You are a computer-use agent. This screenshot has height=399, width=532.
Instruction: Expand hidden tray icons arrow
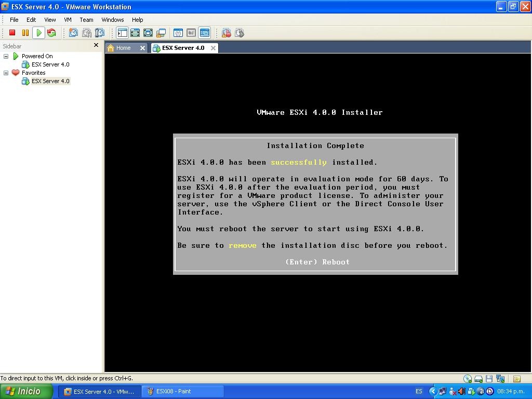(433, 391)
